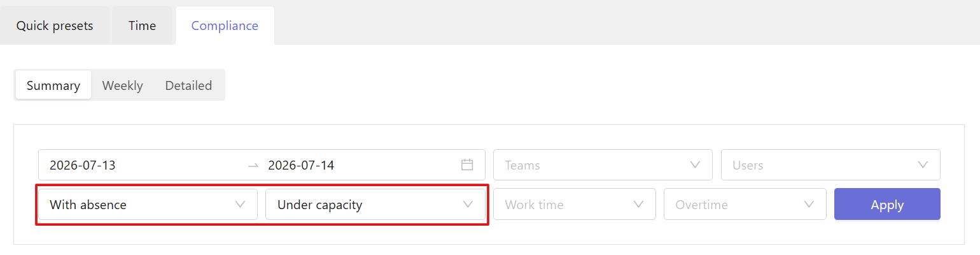Apply the selected filters
The image size is (980, 255).
coord(887,205)
